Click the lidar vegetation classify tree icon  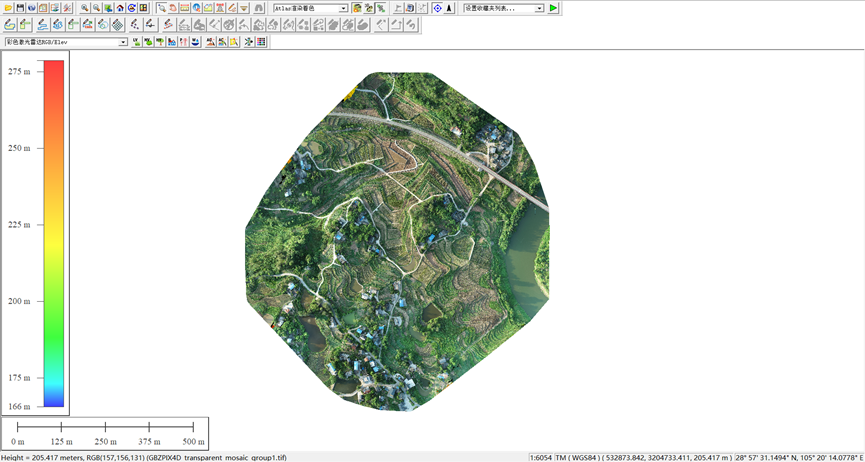pyautogui.click(x=159, y=42)
